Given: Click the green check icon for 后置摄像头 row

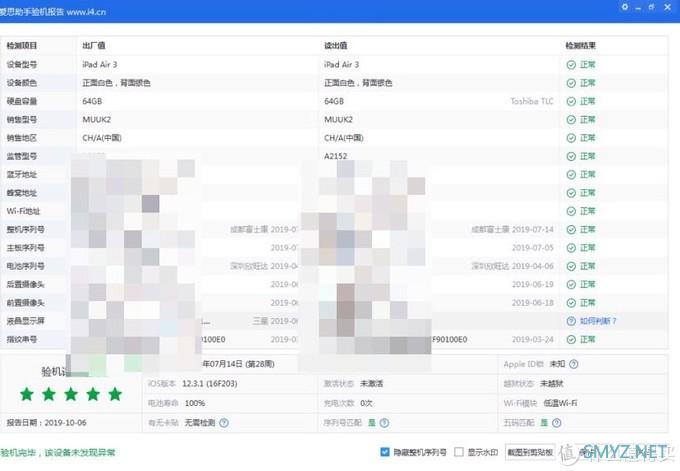Looking at the screenshot, I should tap(571, 285).
